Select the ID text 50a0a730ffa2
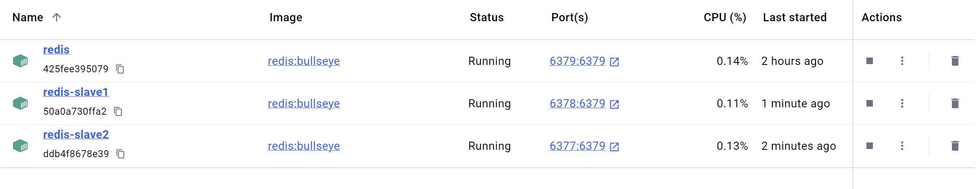 (x=75, y=111)
